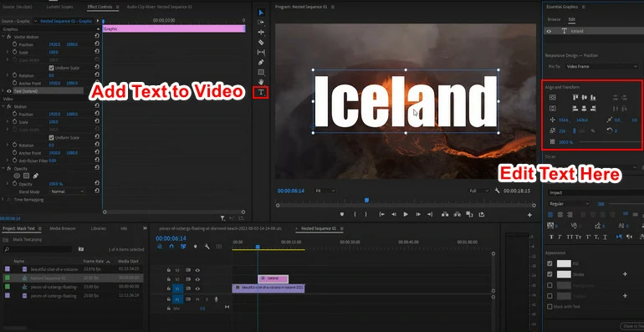This screenshot has width=644, height=332.
Task: Select the Iceland clip on timeline
Action: (273, 278)
